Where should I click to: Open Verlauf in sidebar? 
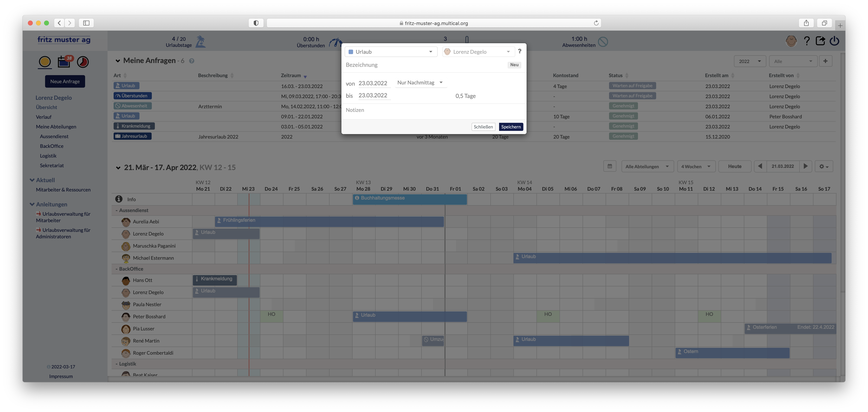[x=44, y=117]
